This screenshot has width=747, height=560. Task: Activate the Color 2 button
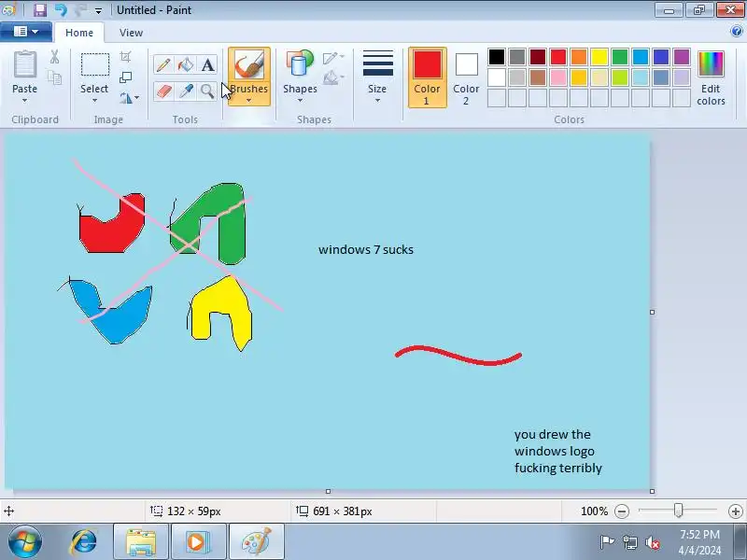[x=466, y=77]
